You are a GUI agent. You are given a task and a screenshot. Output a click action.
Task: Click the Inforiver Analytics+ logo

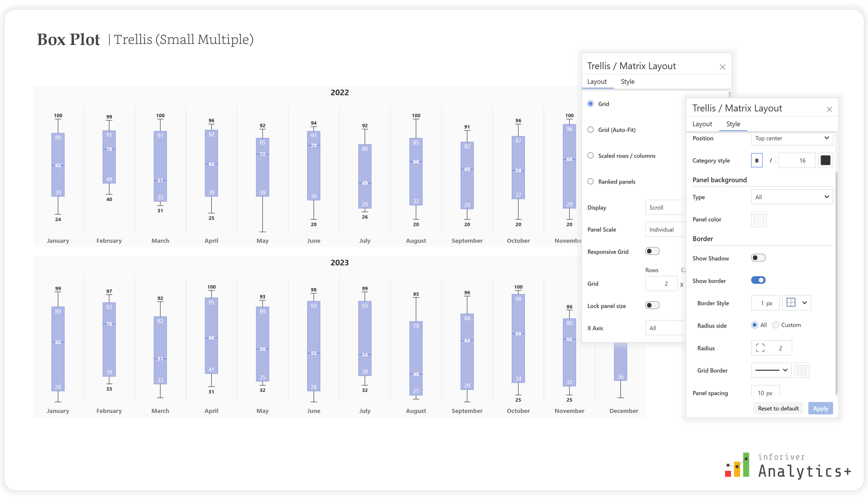pos(788,466)
